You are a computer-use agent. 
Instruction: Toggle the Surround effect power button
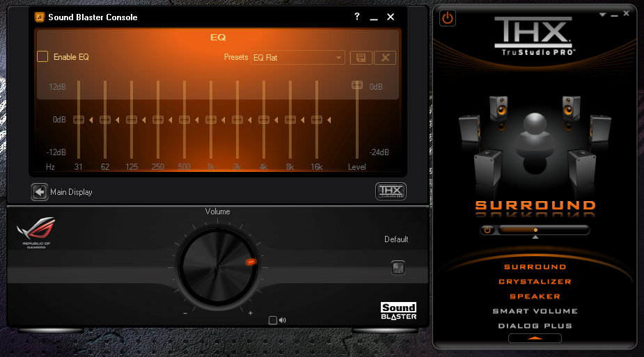coord(487,230)
